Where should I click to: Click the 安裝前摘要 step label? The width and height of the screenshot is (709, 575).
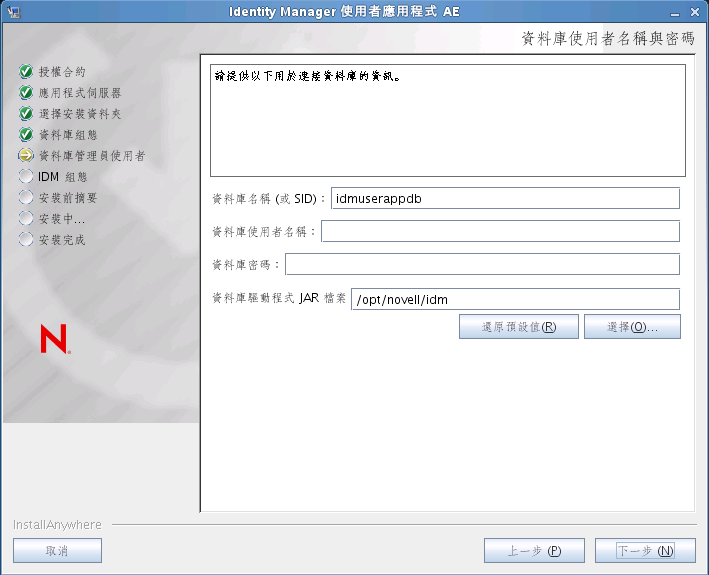[68, 198]
